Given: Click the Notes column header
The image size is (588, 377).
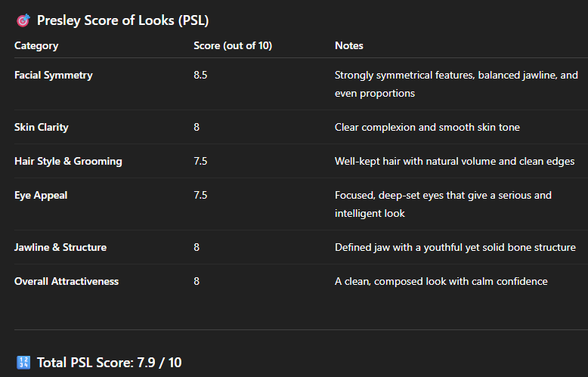Looking at the screenshot, I should 349,45.
